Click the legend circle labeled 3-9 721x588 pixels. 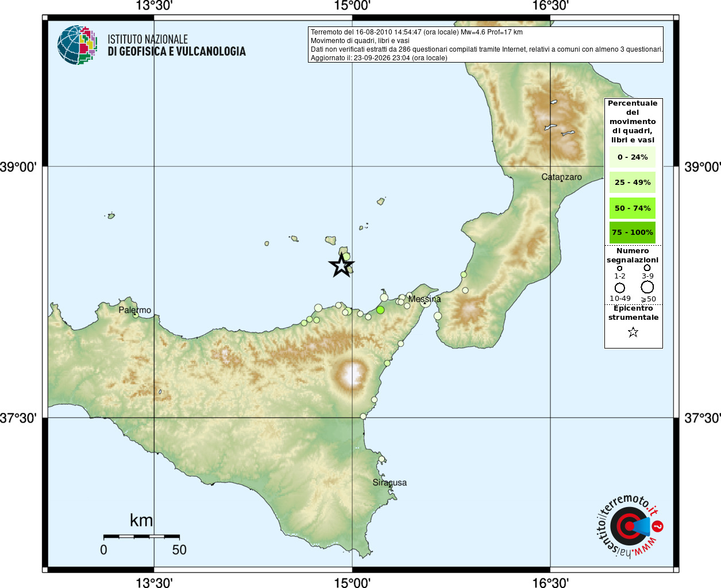647,268
